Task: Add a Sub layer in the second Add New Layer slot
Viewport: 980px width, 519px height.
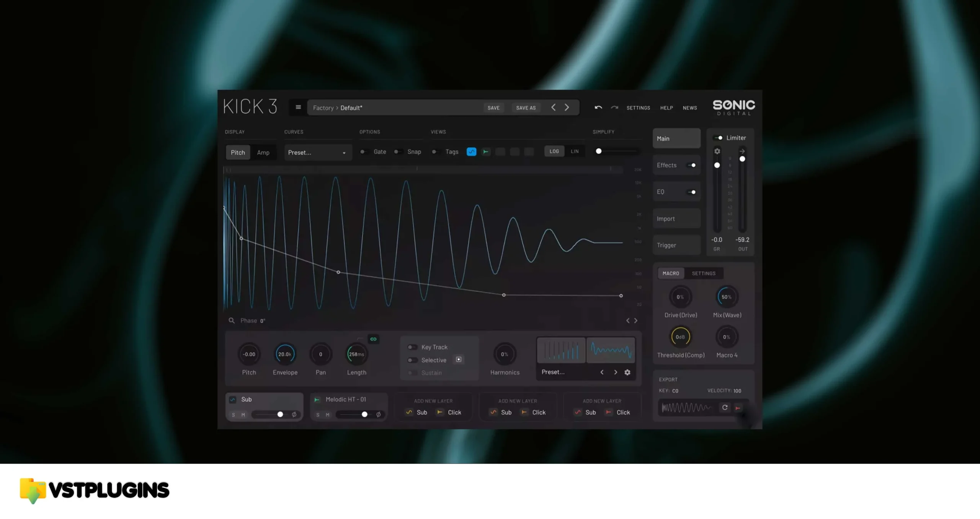Action: pos(501,412)
